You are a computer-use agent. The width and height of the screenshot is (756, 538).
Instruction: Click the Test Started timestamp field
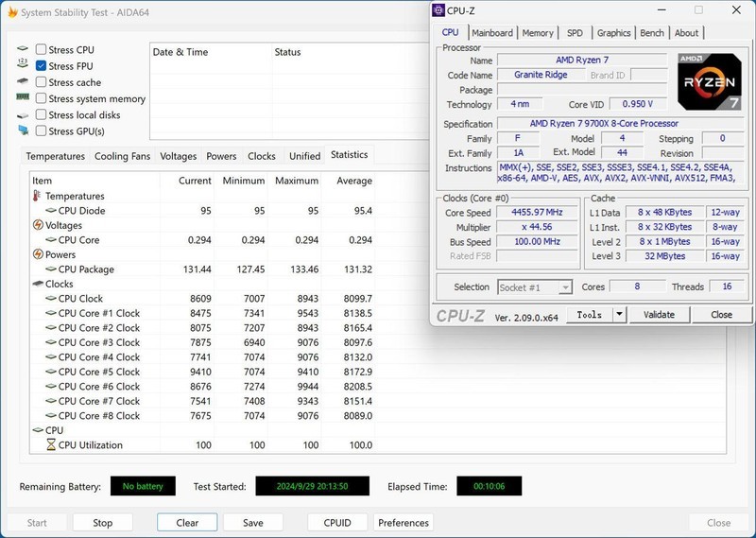click(x=313, y=486)
